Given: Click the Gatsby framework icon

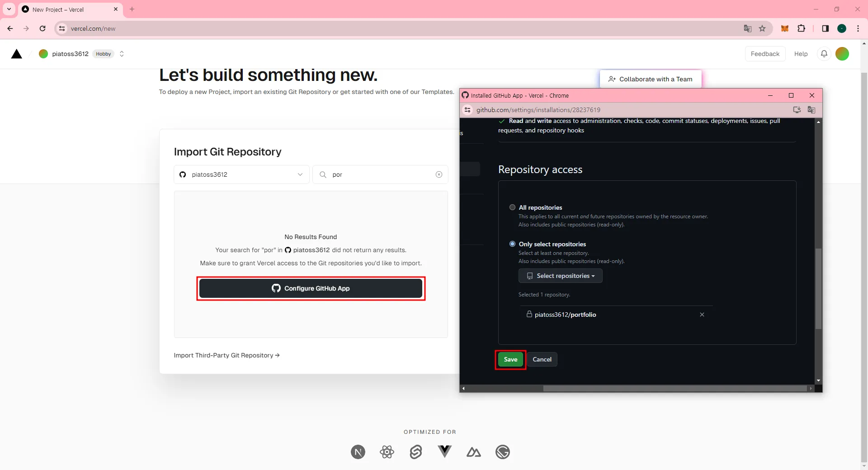Looking at the screenshot, I should pos(503,452).
